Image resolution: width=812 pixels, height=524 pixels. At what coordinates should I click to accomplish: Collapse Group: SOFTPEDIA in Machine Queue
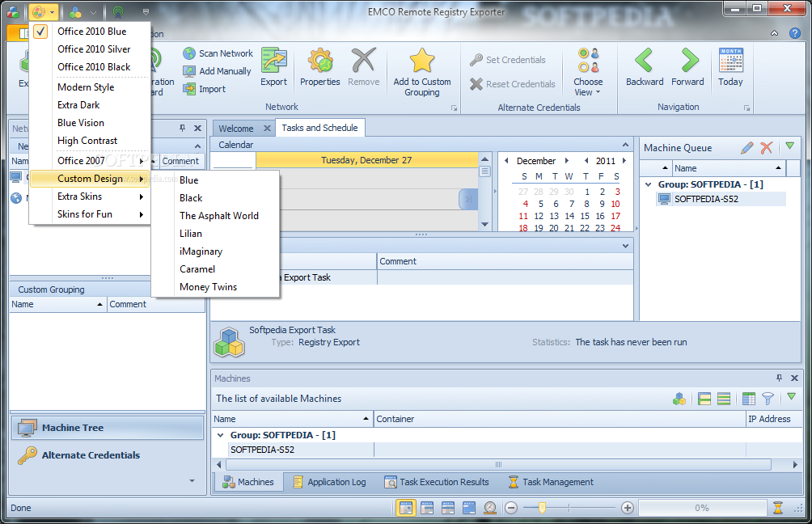pos(649,184)
